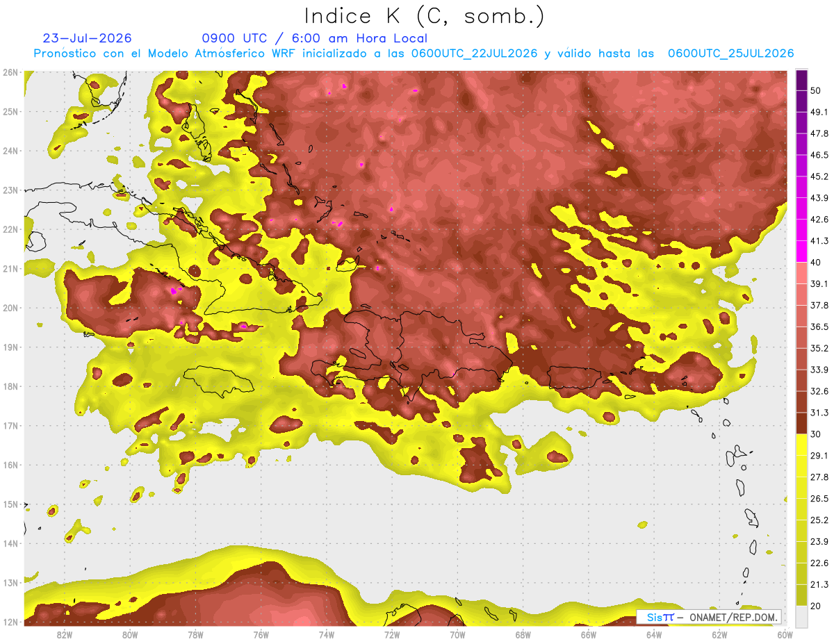This screenshot has height=644, width=834.
Task: Click colorbar value 41.3
Action: click(x=819, y=241)
